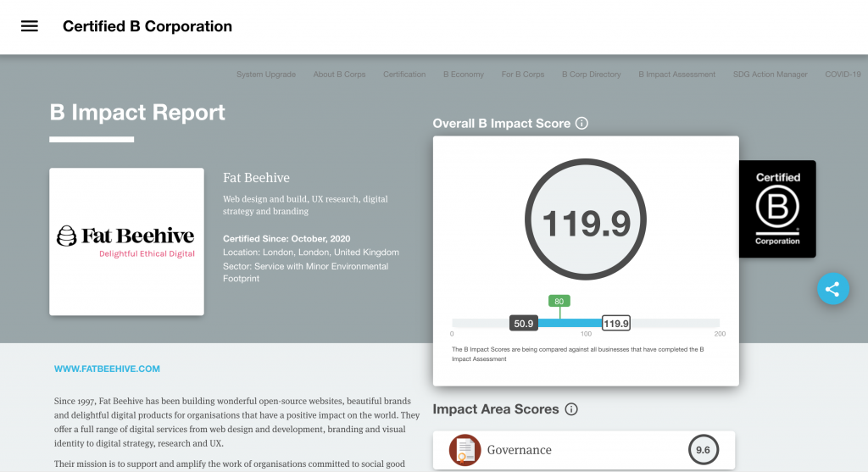Open the For B Corps nav item

[x=522, y=75]
